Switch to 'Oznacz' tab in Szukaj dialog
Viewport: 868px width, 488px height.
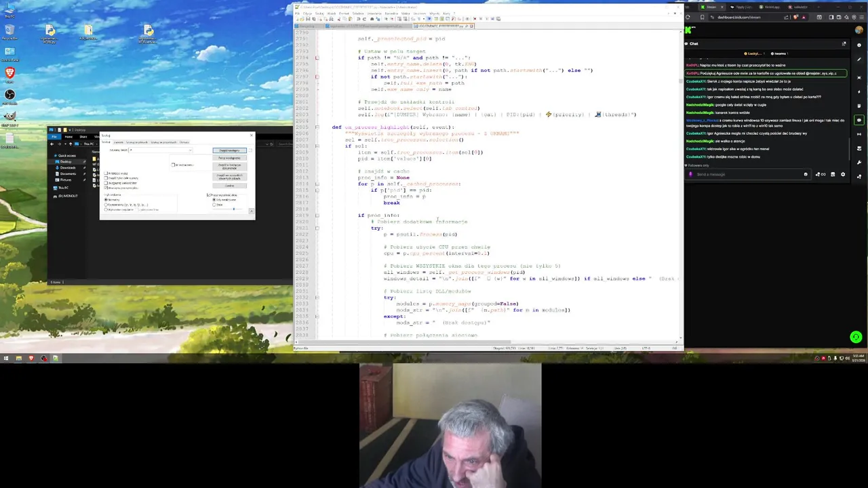(x=184, y=142)
